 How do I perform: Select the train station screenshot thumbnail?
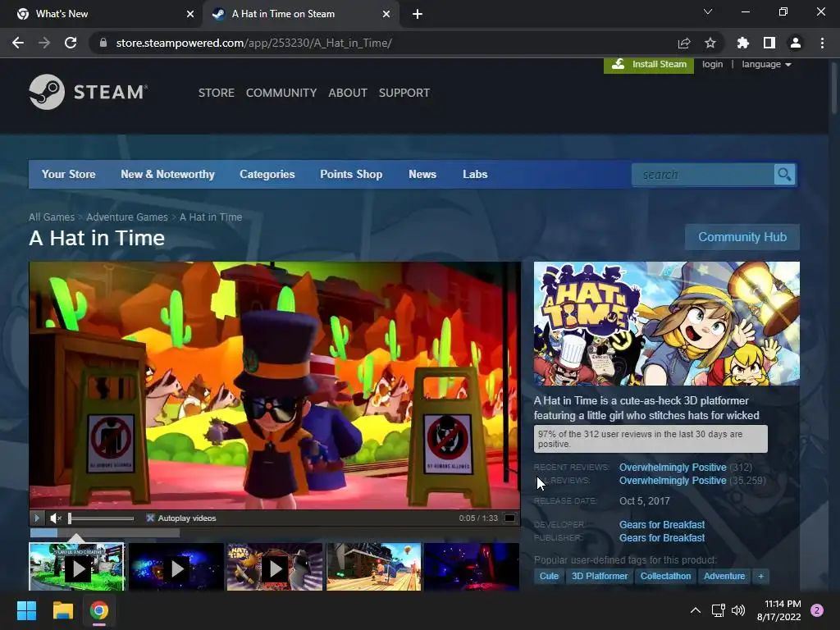coord(374,567)
